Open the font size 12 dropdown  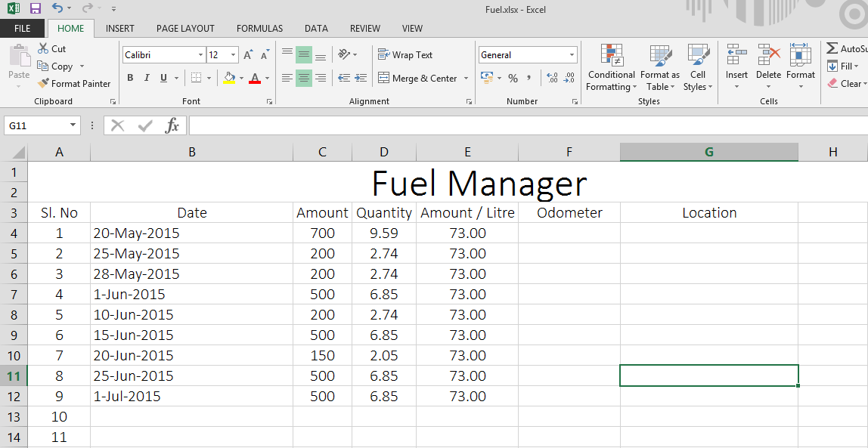pyautogui.click(x=233, y=54)
